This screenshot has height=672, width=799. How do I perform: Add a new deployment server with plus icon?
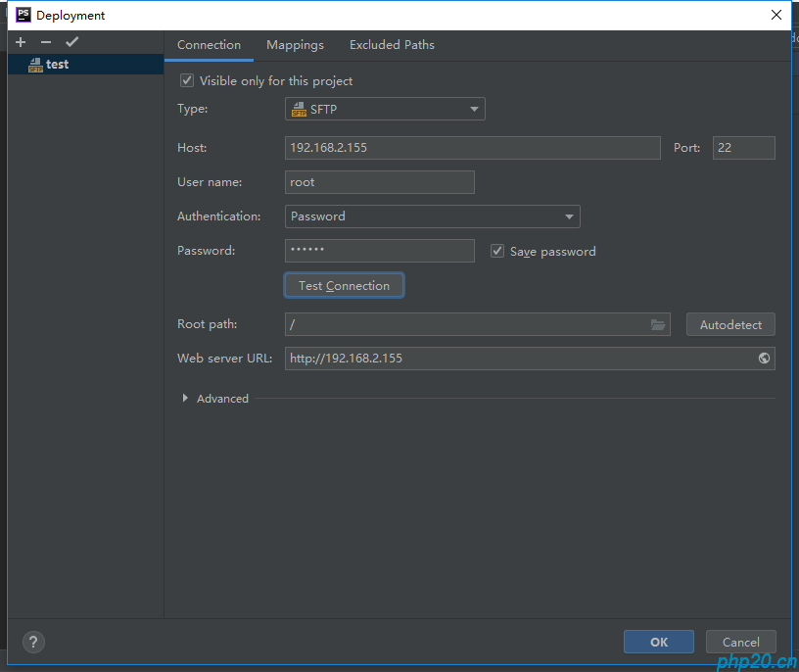pyautogui.click(x=21, y=42)
